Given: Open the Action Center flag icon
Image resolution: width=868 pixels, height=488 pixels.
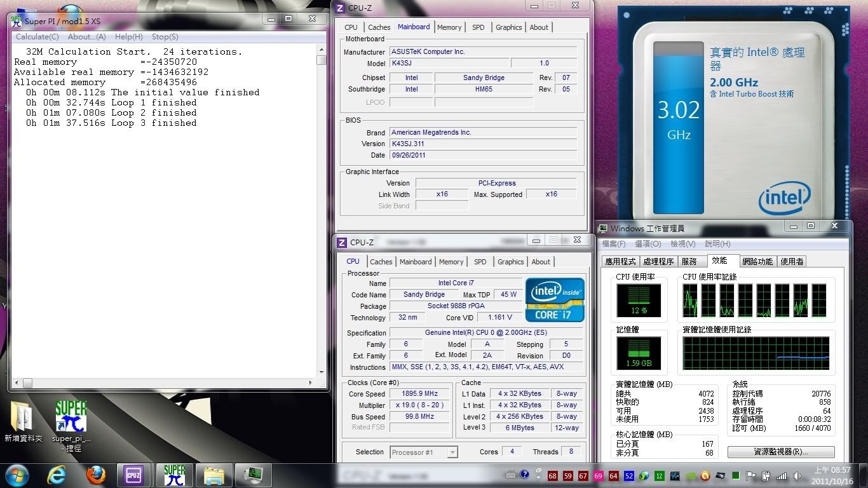Looking at the screenshot, I should coord(751,476).
